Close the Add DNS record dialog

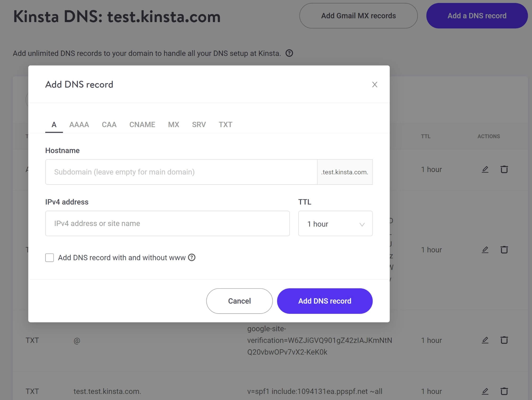[x=375, y=85]
